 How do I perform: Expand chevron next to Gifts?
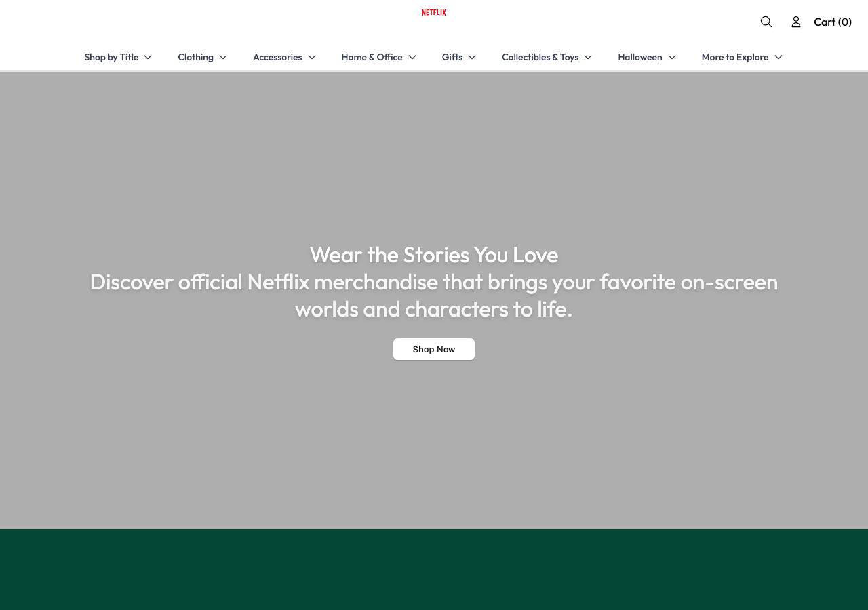point(472,57)
